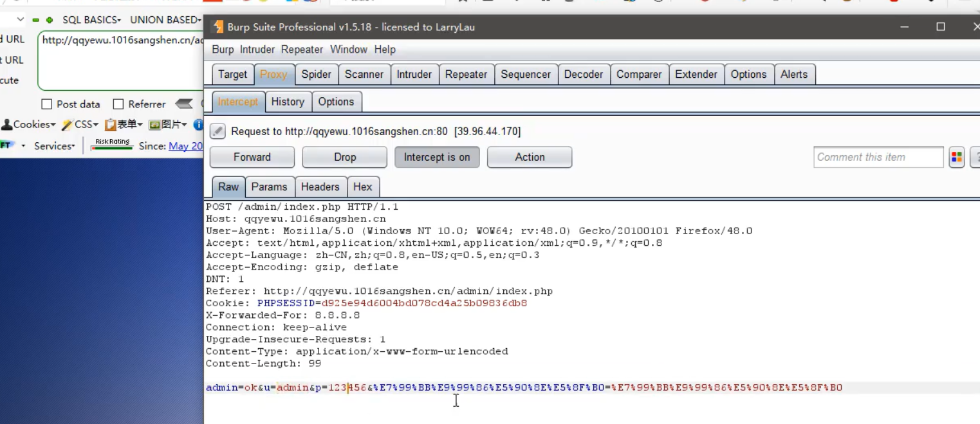This screenshot has width=980, height=424.
Task: Click the help question-mark button in Burp
Action: pos(975,157)
